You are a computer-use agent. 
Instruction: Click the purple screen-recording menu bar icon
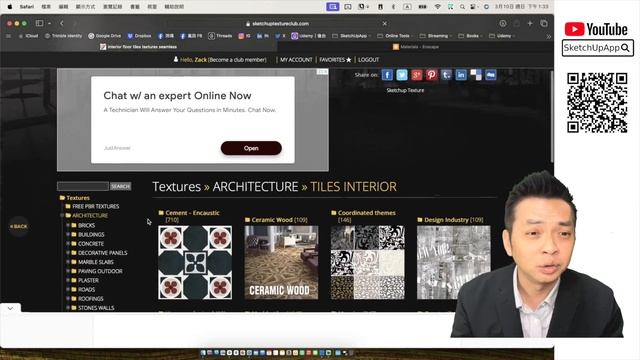pyautogui.click(x=333, y=7)
